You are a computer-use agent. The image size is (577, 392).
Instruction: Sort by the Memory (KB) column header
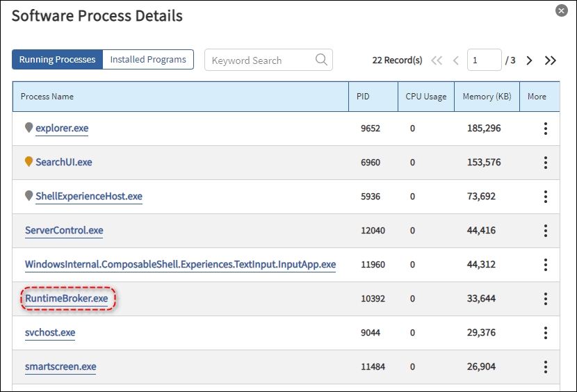pyautogui.click(x=487, y=97)
